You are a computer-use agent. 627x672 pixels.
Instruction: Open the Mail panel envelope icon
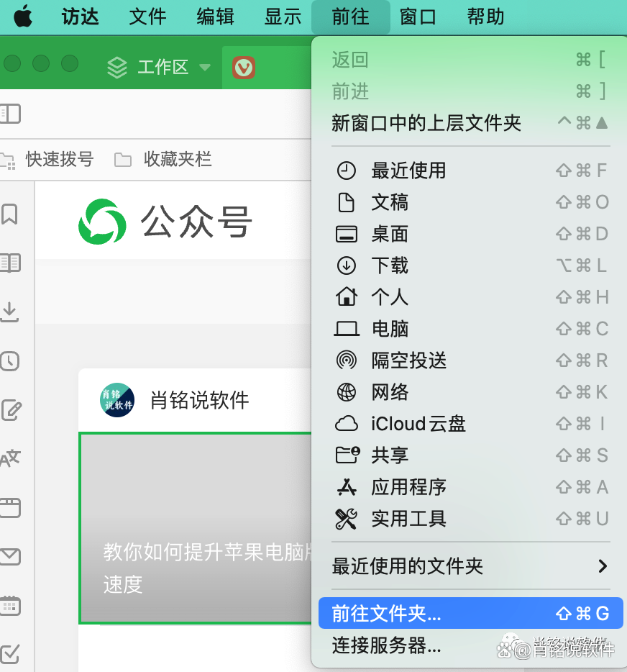(x=9, y=556)
